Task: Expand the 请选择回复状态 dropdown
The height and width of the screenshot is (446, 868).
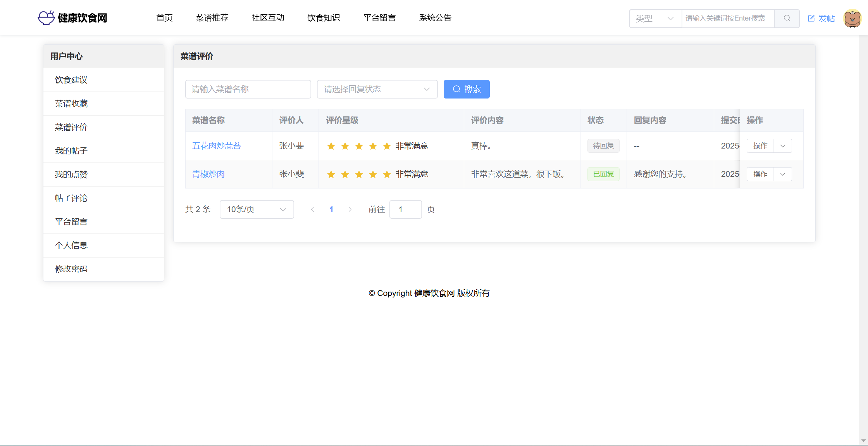Action: click(x=377, y=89)
